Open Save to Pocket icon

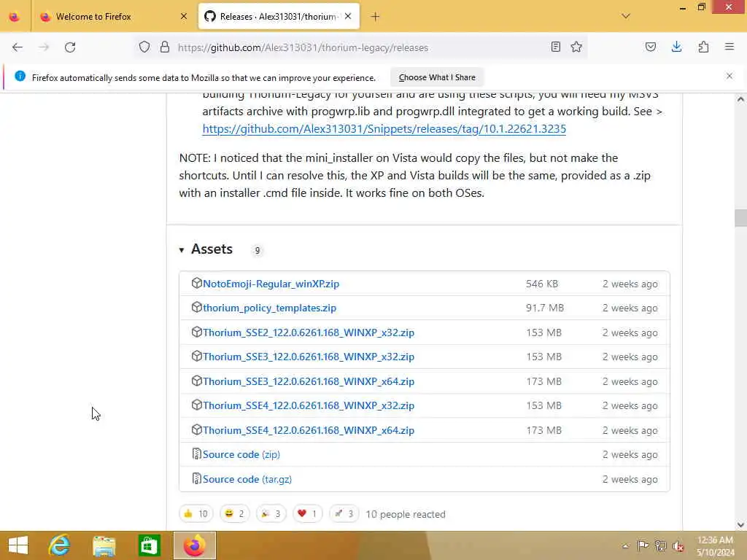650,47
